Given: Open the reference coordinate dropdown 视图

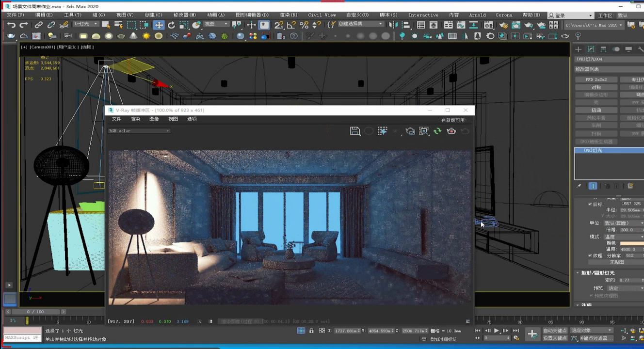Looking at the screenshot, I should tap(216, 24).
